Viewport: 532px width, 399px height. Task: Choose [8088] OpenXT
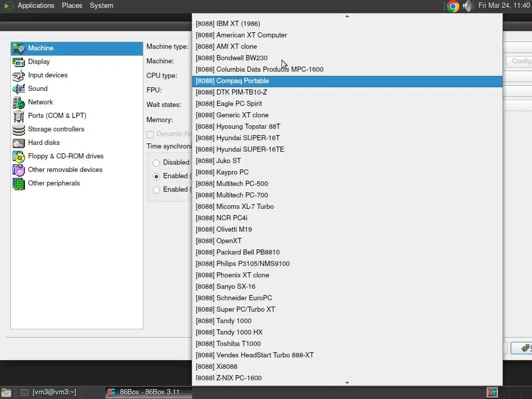[347, 241]
